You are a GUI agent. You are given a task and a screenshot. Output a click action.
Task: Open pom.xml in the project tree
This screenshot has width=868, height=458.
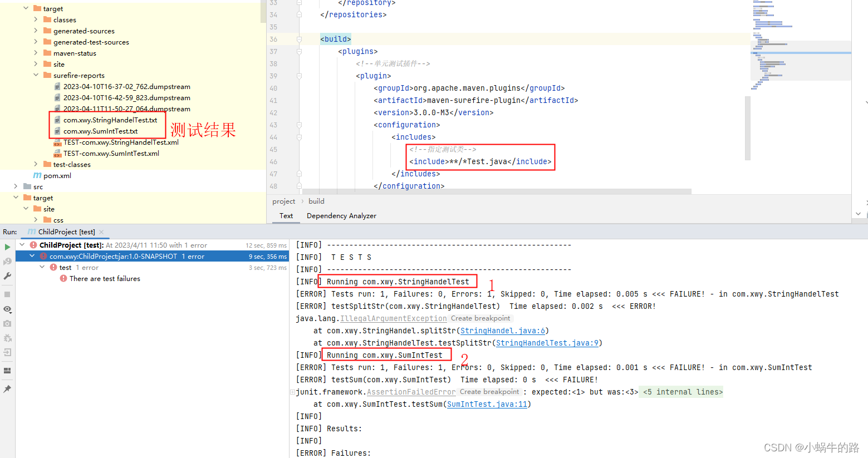(x=57, y=175)
